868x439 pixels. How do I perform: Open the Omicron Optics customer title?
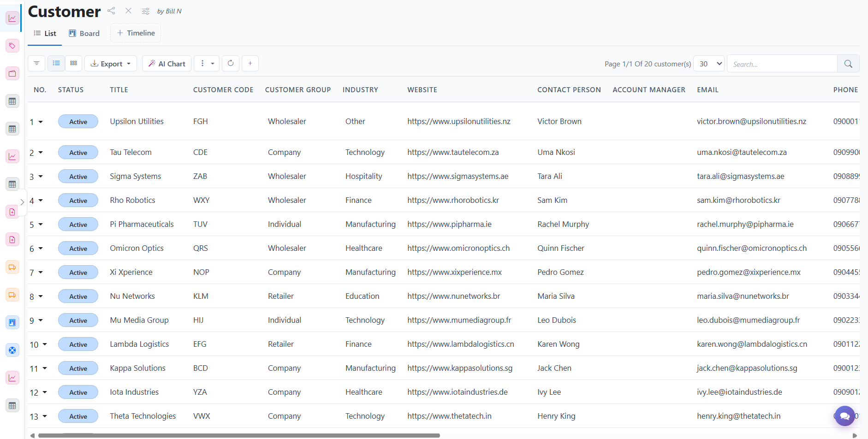pyautogui.click(x=137, y=248)
